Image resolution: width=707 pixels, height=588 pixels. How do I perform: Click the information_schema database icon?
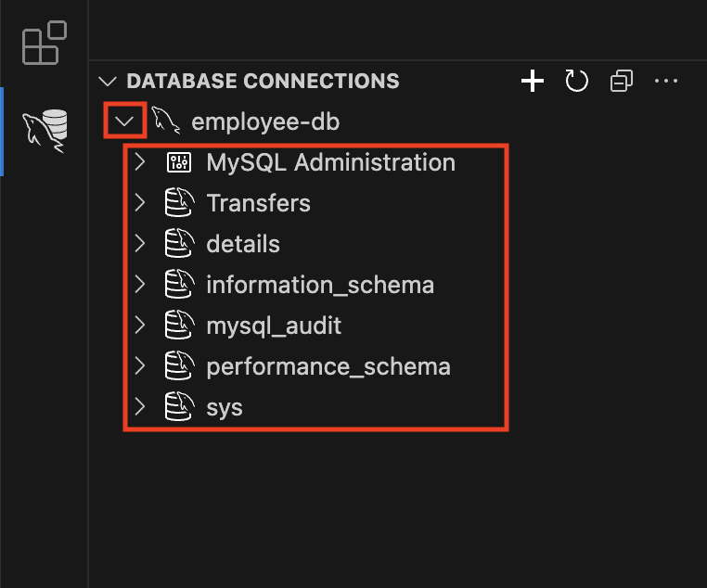(x=179, y=285)
